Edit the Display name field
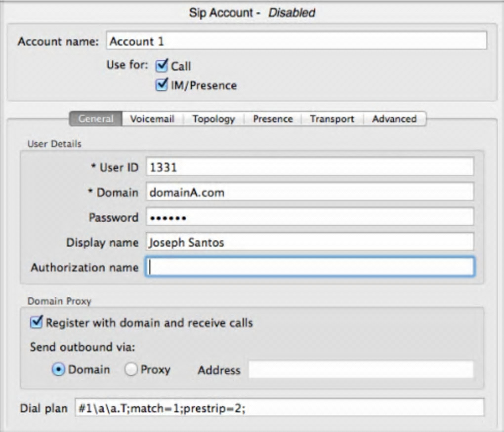The image size is (504, 432). point(310,242)
